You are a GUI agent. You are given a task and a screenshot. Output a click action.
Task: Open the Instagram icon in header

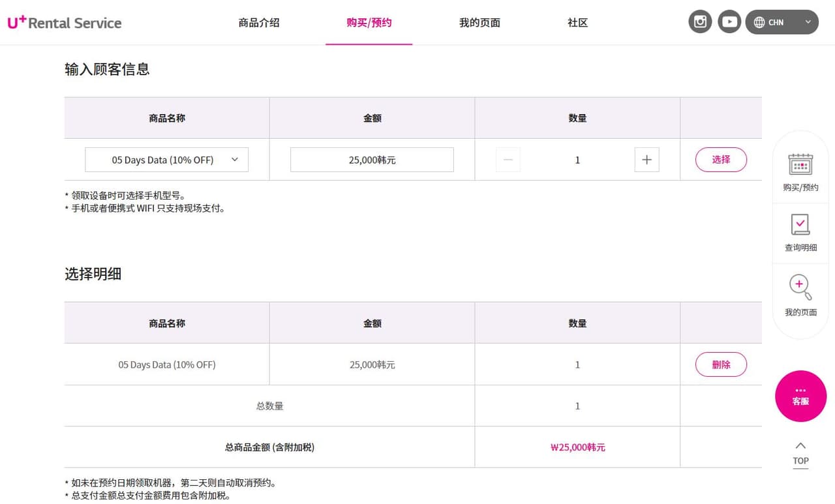tap(700, 22)
